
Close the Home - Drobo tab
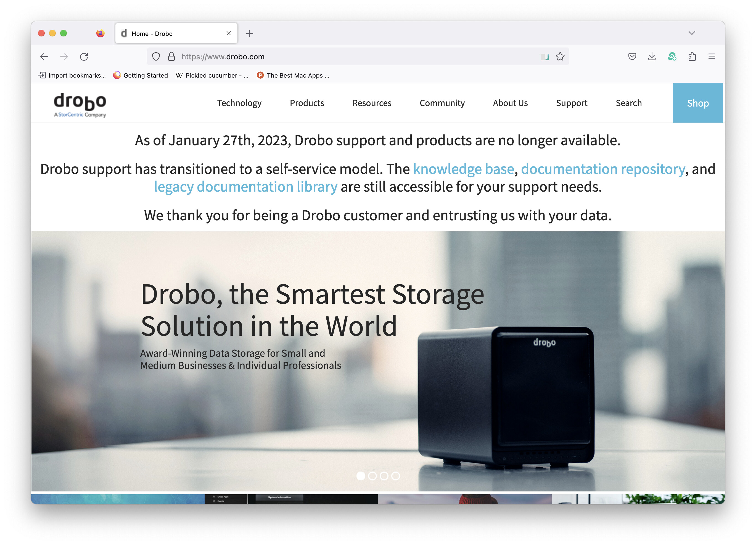point(229,33)
